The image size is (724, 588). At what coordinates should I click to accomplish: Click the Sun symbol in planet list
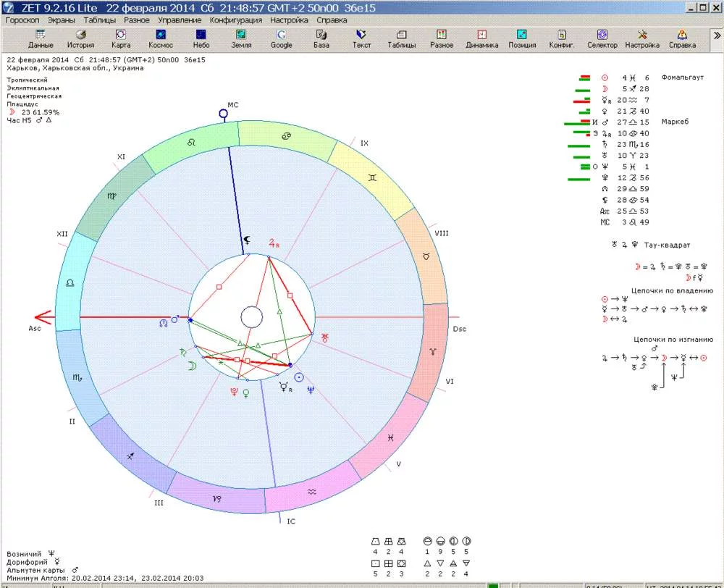605,77
